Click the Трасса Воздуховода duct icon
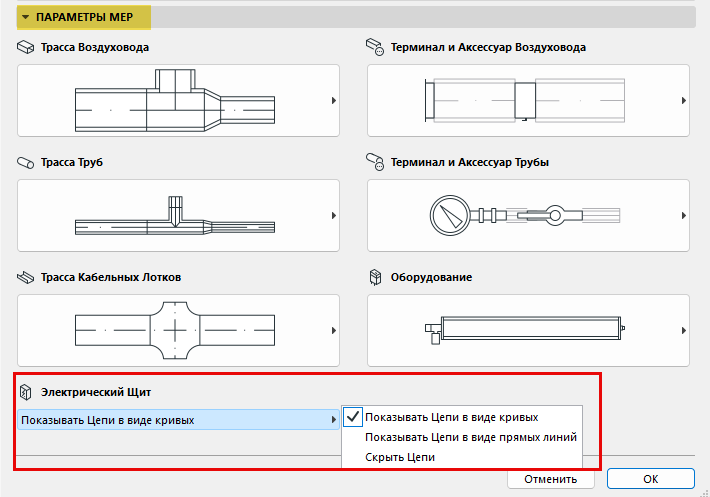Screen dimensions: 710x497 (x=25, y=47)
